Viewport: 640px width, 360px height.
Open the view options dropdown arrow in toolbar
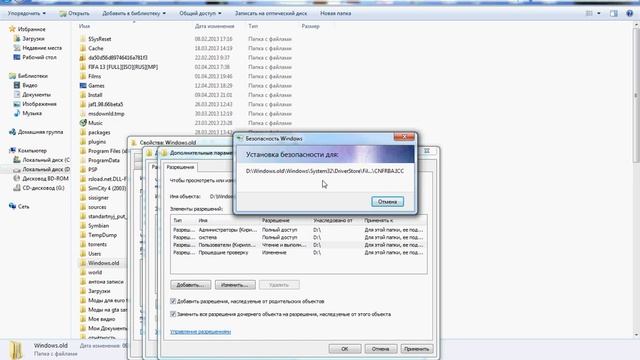coord(599,13)
